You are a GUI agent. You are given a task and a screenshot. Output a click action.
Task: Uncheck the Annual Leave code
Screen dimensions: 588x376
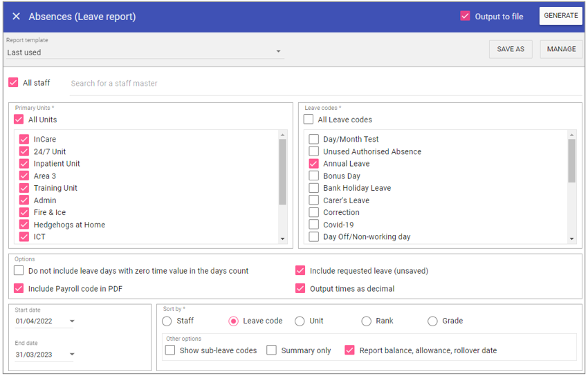[x=314, y=164]
